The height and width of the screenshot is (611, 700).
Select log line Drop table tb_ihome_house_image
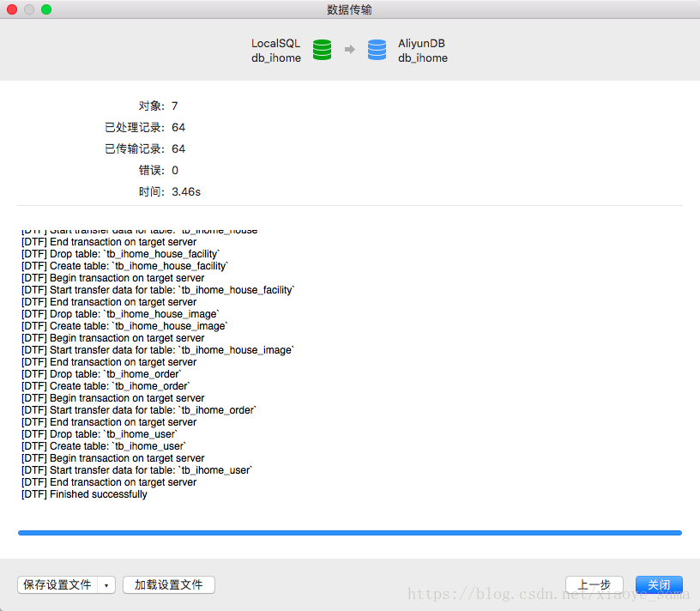(120, 314)
